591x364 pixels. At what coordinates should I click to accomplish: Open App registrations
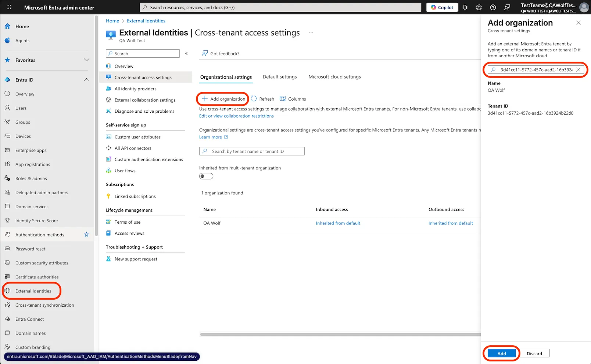point(33,165)
